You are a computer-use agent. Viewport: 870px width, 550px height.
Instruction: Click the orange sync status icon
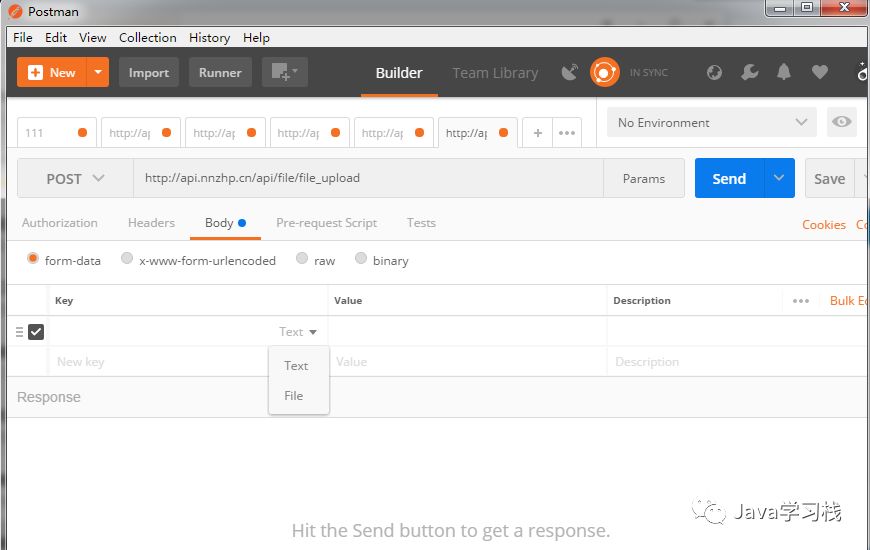(604, 72)
